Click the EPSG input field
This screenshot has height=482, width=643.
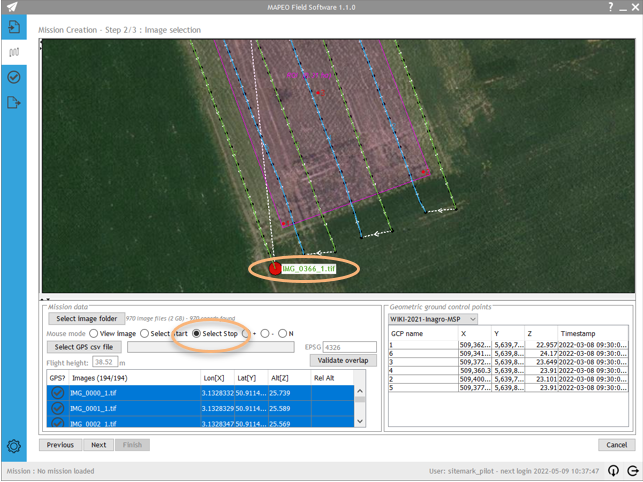pos(349,347)
